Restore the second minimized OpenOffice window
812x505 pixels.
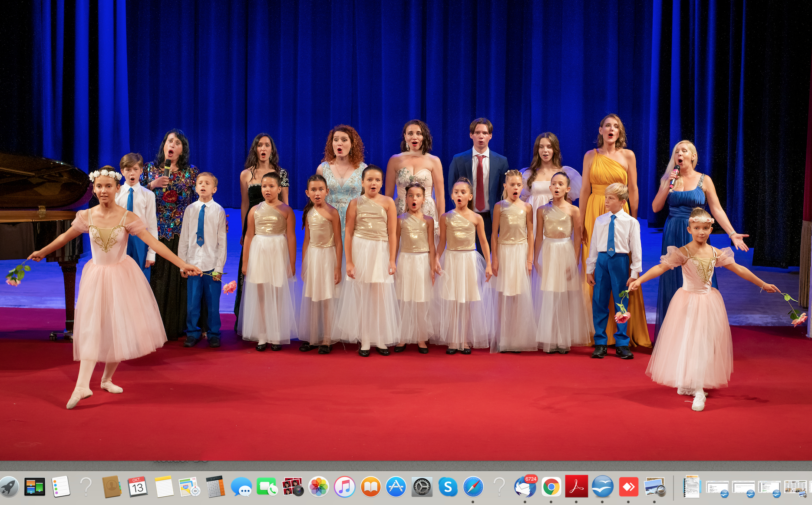coord(743,488)
